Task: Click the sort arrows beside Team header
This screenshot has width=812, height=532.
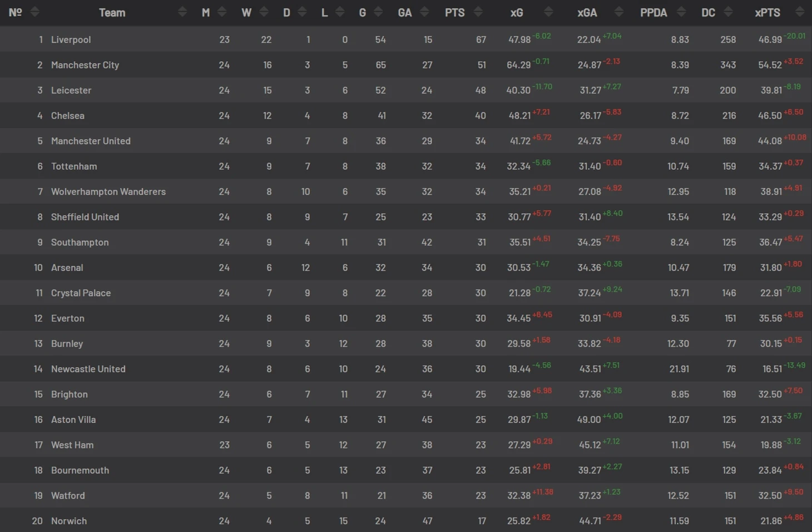Action: point(182,12)
